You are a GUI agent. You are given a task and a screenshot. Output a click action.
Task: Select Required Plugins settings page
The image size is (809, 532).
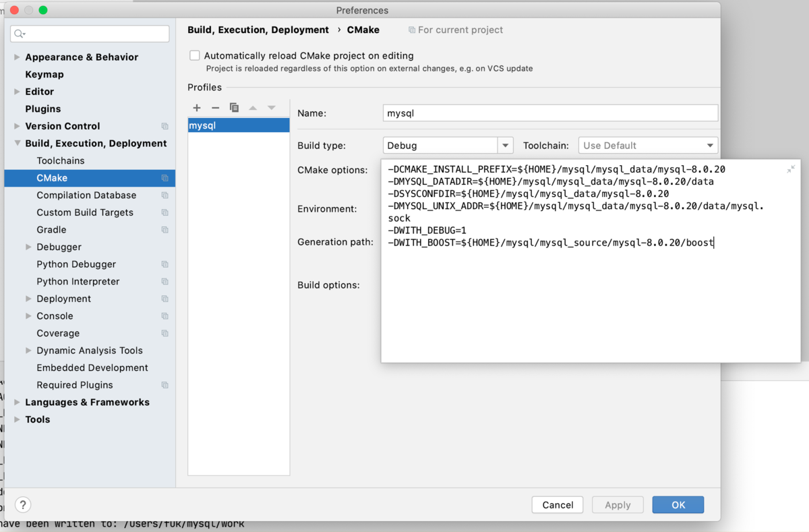[75, 385]
